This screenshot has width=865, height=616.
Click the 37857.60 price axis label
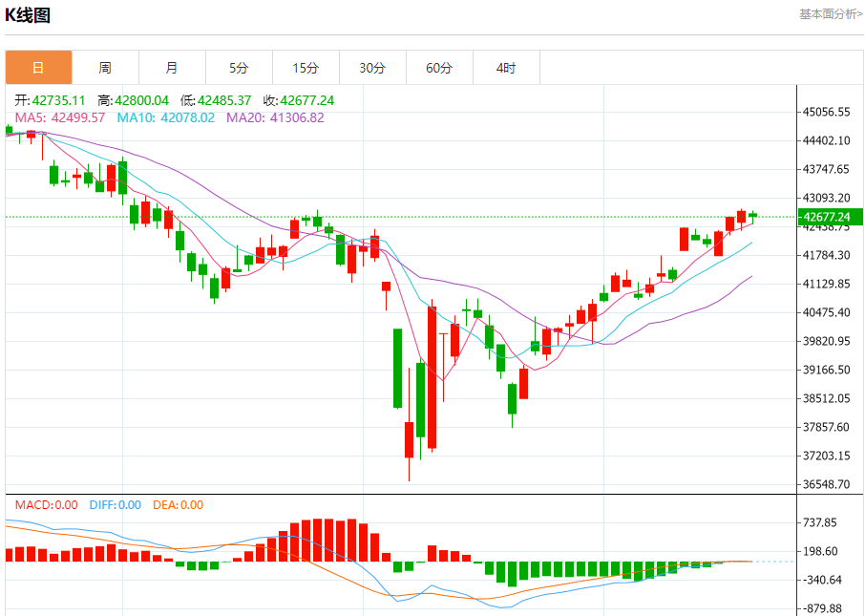coord(827,427)
